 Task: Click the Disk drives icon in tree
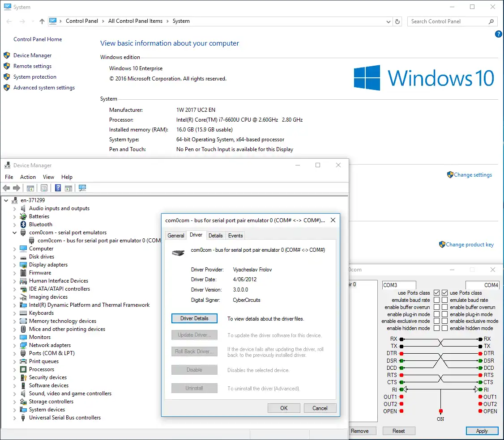point(23,257)
